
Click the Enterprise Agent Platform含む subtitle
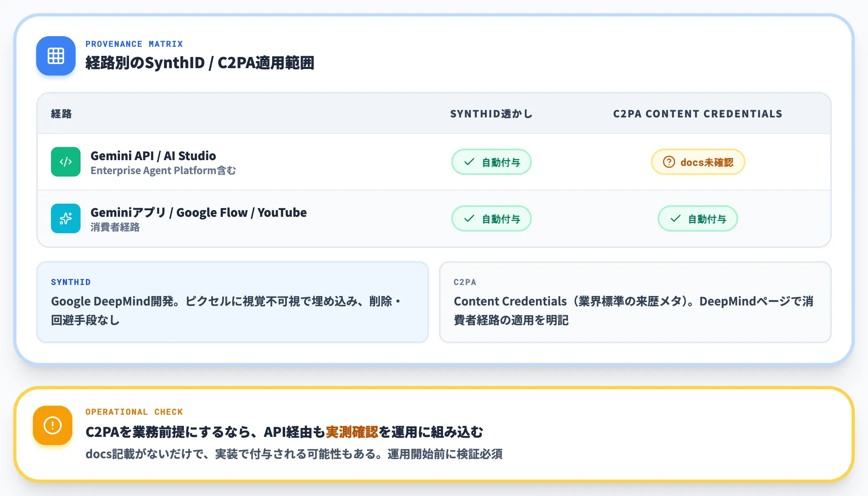click(163, 170)
